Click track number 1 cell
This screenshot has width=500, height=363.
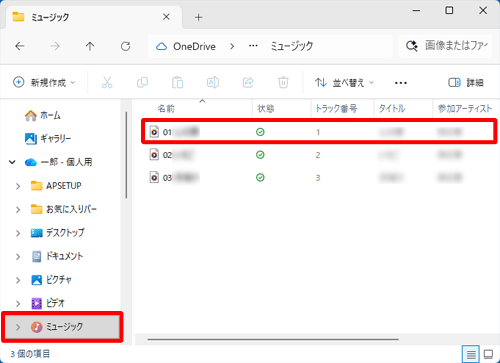pyautogui.click(x=318, y=132)
